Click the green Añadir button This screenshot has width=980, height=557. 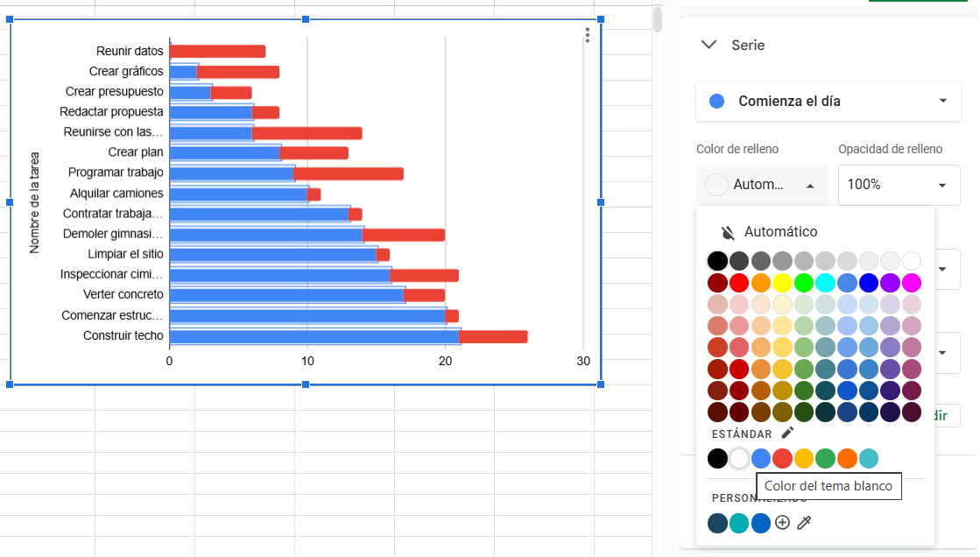coord(946,415)
